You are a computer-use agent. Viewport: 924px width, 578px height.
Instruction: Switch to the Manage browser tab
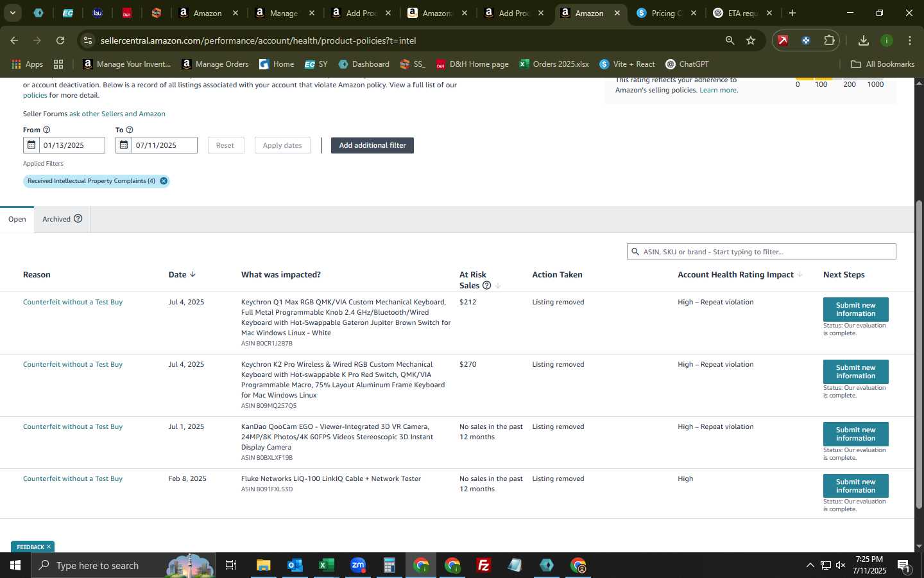284,13
